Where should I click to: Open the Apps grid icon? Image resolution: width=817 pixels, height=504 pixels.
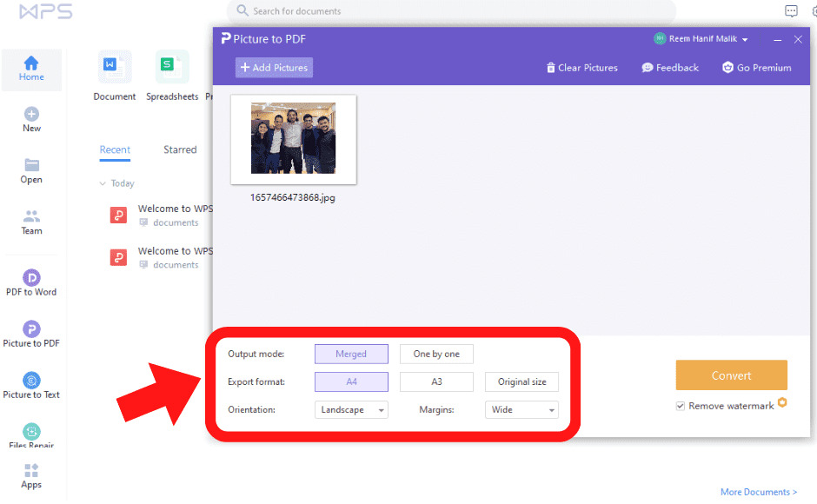click(31, 471)
